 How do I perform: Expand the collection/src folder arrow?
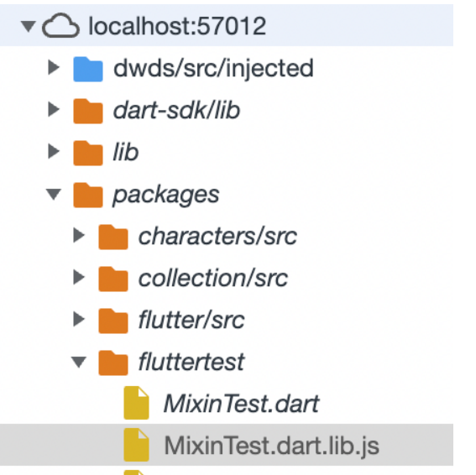pos(79,277)
